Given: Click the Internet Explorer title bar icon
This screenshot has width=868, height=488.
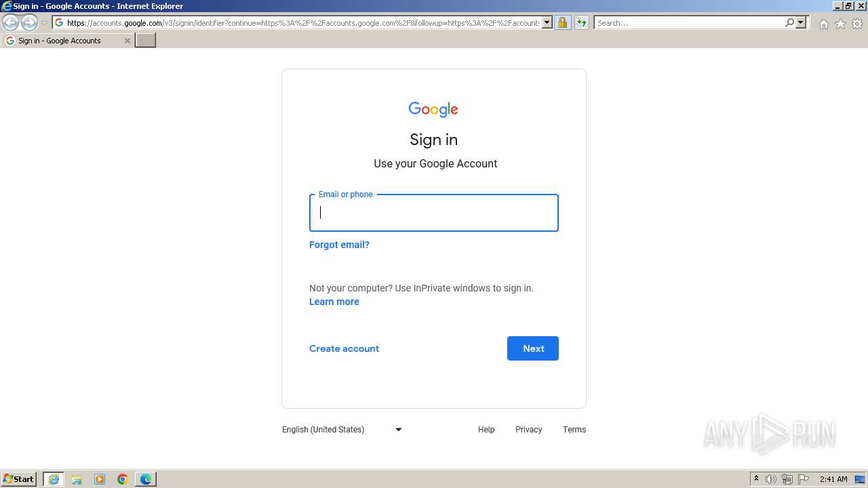Looking at the screenshot, I should tap(7, 6).
